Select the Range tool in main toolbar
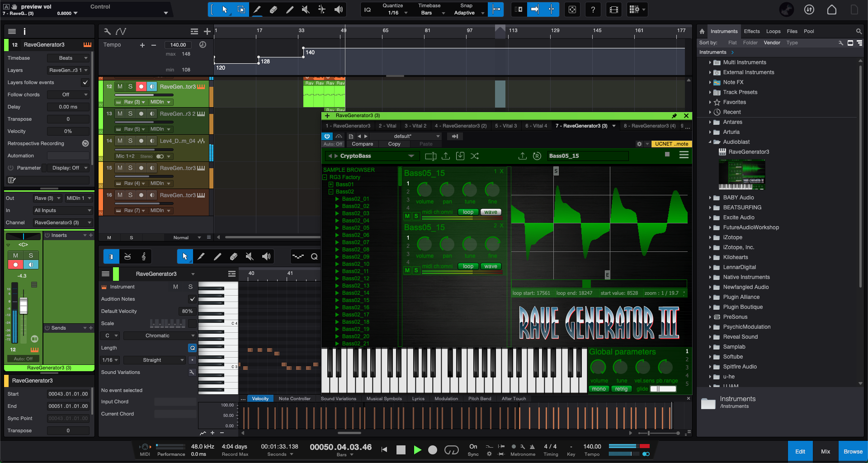The image size is (868, 463). [x=241, y=9]
